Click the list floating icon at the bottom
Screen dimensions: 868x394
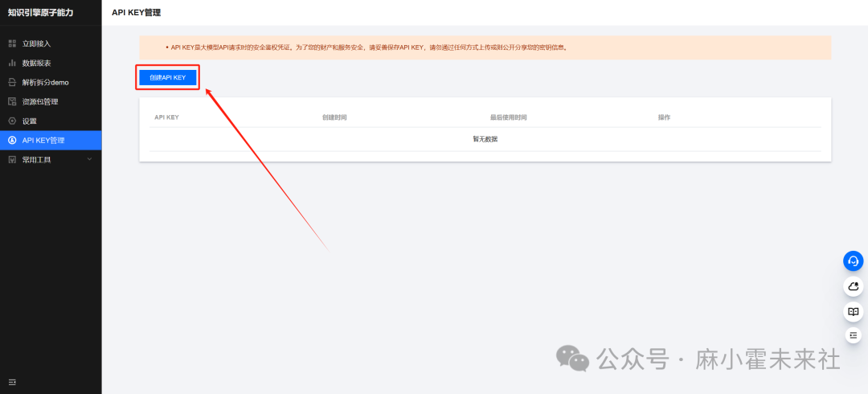853,334
